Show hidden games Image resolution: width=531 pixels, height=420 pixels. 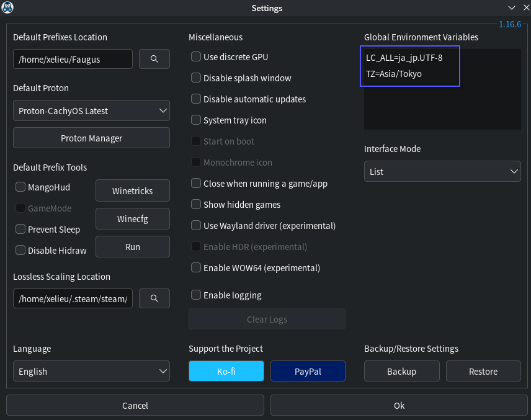(x=195, y=204)
